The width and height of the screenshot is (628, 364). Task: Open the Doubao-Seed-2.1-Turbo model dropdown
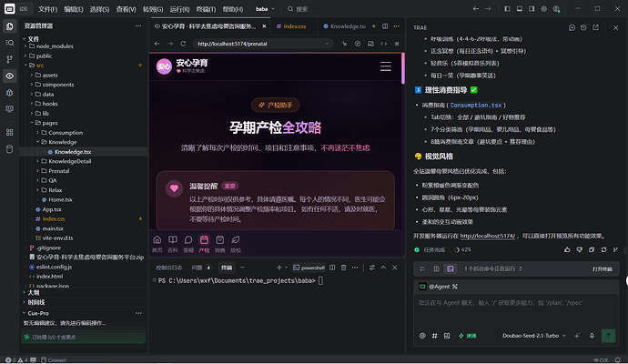pos(534,336)
